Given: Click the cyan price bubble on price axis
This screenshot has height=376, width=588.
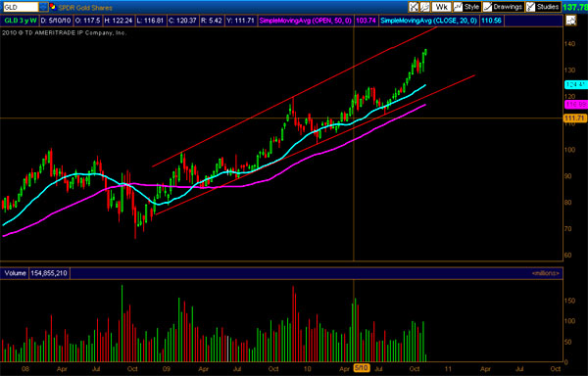Looking at the screenshot, I should 575,84.
